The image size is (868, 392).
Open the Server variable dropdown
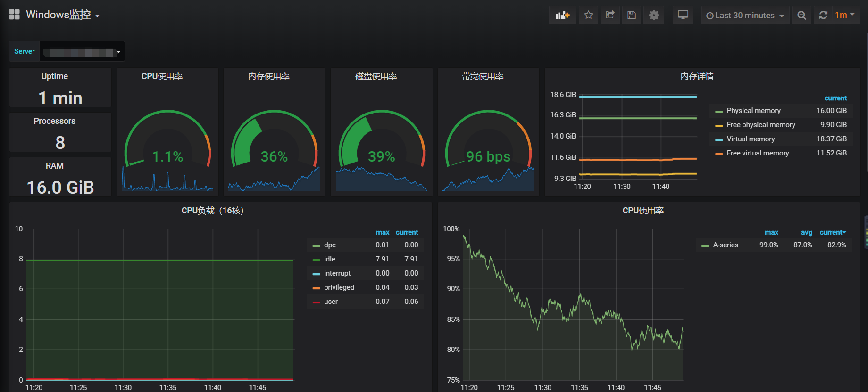pyautogui.click(x=82, y=52)
